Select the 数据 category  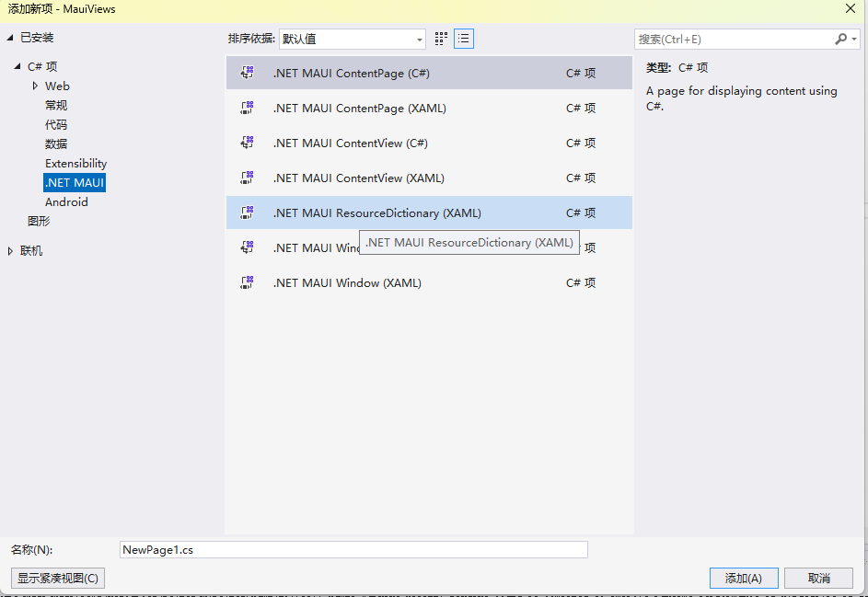[56, 144]
